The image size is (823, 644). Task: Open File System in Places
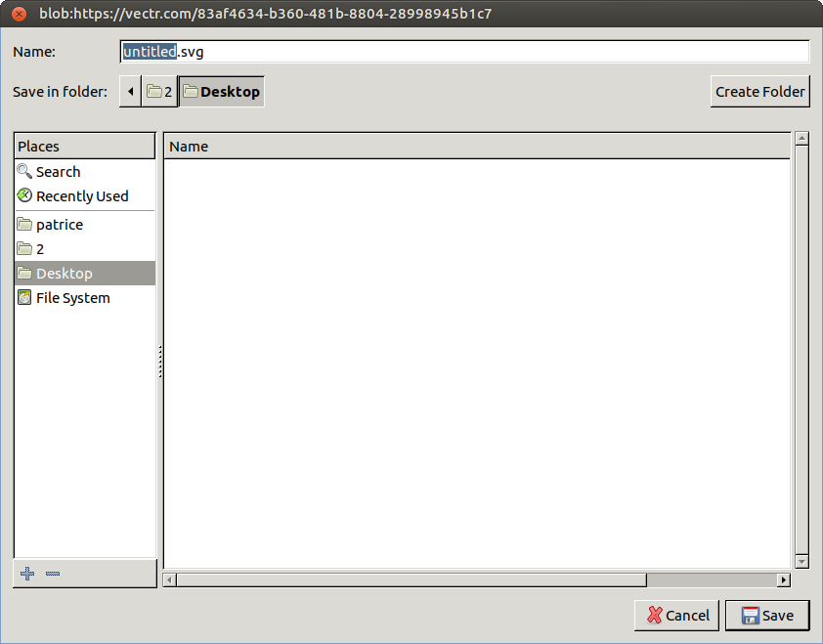[x=85, y=298]
